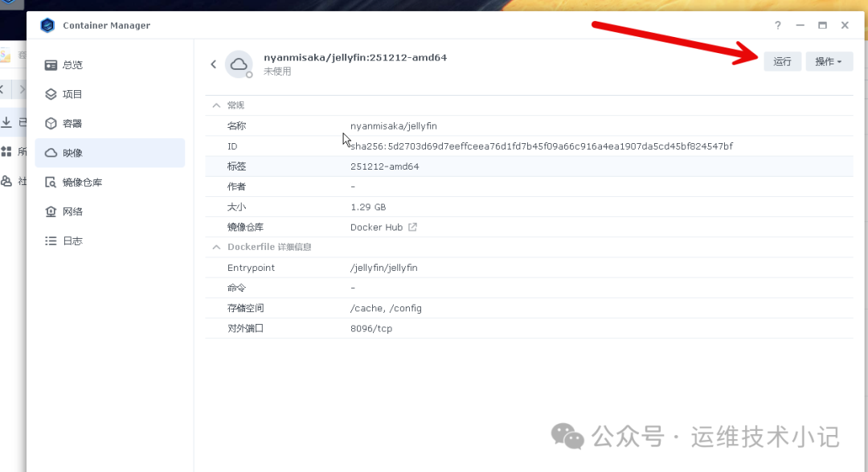Select the 项目 project layers icon

[51, 94]
